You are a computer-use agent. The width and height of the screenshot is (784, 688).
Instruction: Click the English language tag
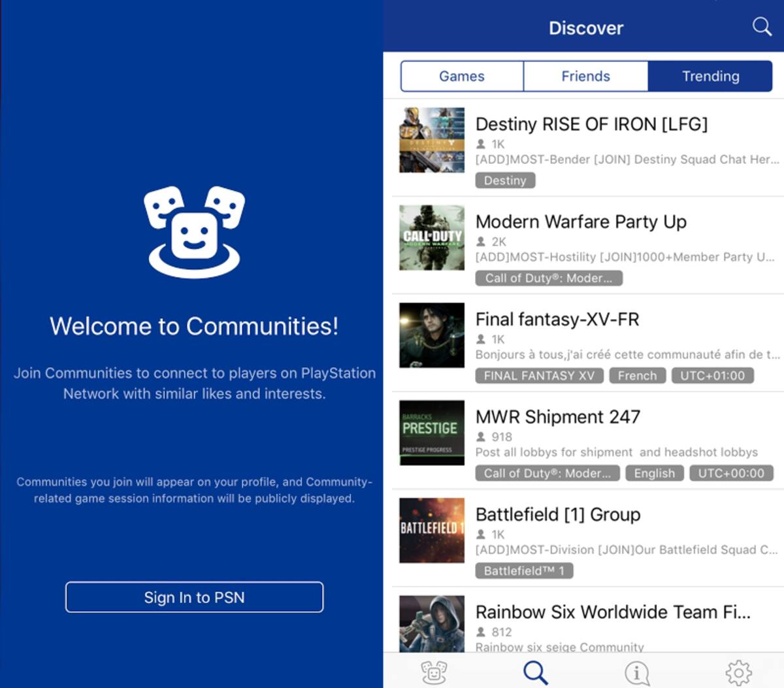(655, 473)
